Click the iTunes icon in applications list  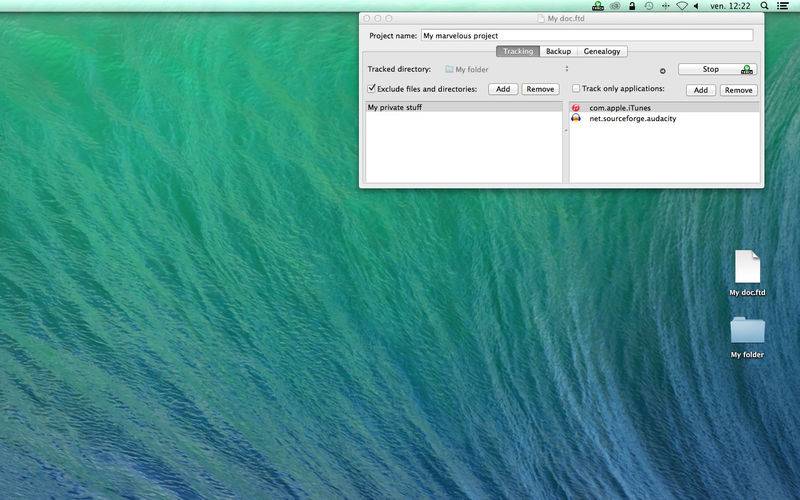point(576,108)
